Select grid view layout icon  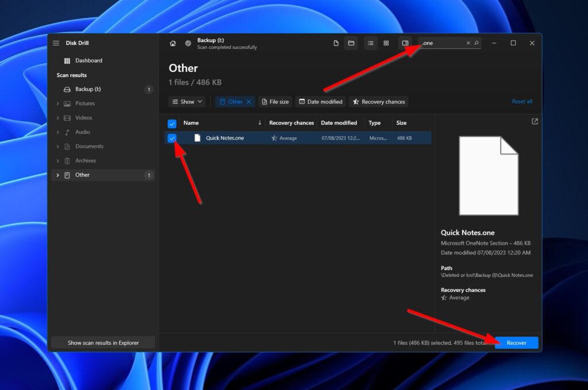click(x=386, y=43)
